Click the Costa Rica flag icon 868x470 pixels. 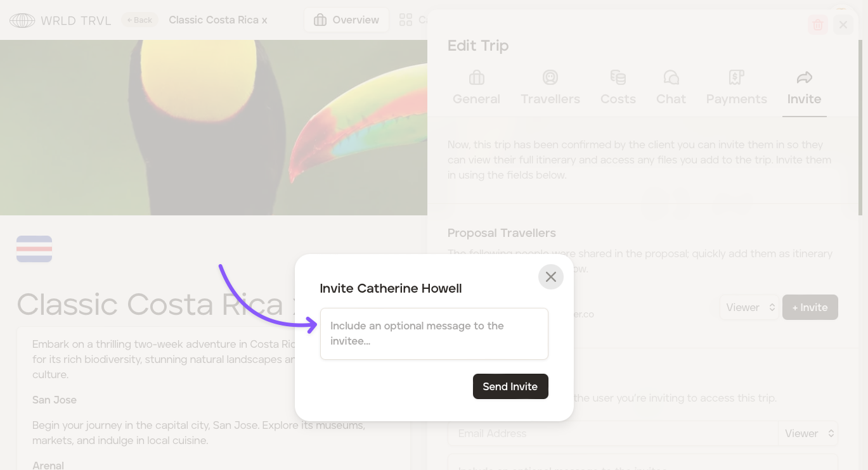pyautogui.click(x=34, y=249)
